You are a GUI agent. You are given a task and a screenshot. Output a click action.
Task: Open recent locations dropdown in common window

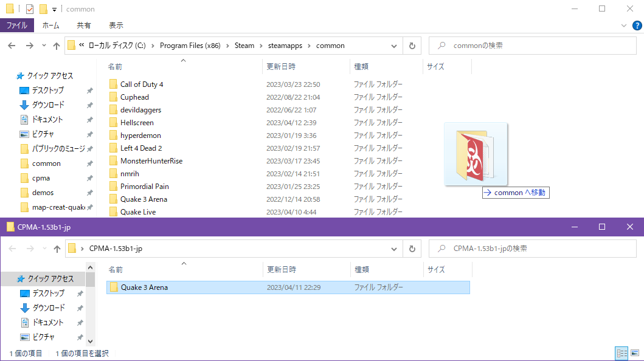click(x=44, y=46)
